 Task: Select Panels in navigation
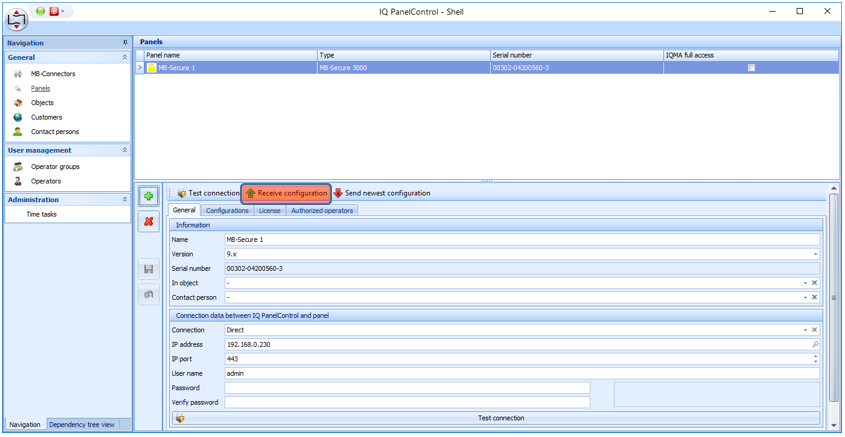pyautogui.click(x=40, y=88)
